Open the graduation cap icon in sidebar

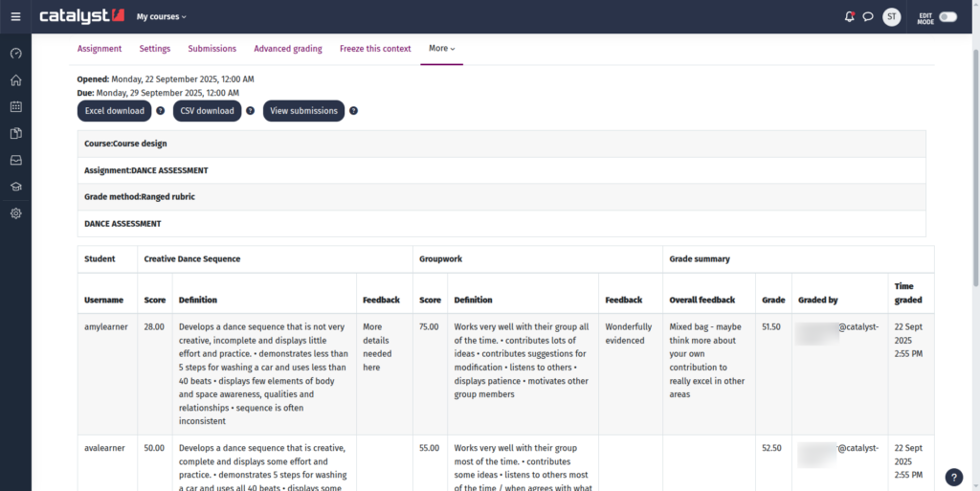tap(16, 187)
